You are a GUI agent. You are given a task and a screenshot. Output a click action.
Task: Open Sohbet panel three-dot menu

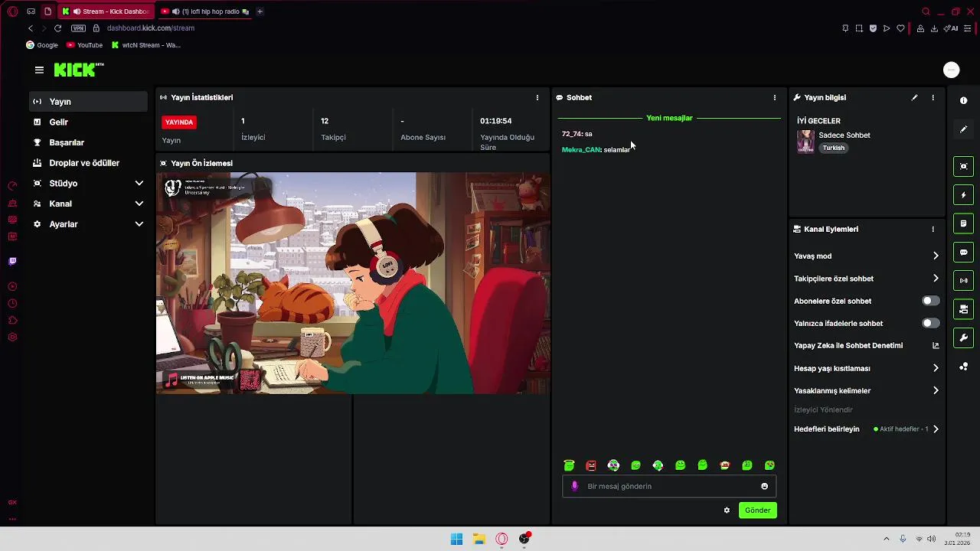point(774,98)
